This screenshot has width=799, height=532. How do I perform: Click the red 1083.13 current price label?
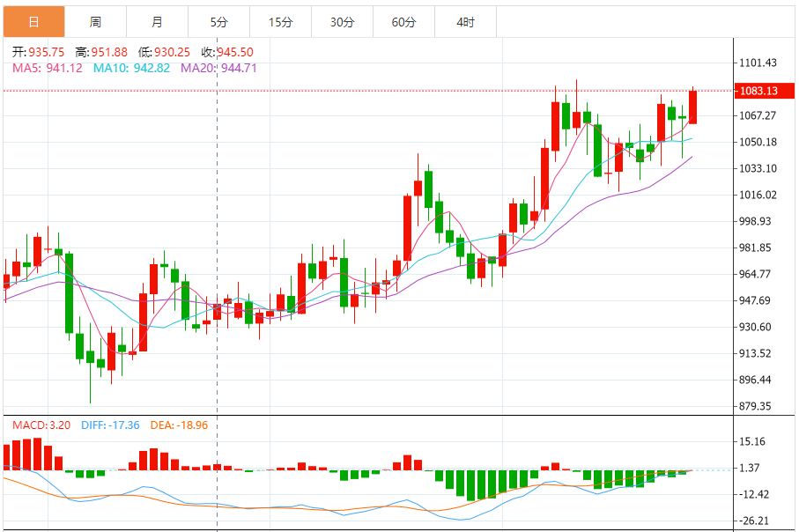point(764,91)
